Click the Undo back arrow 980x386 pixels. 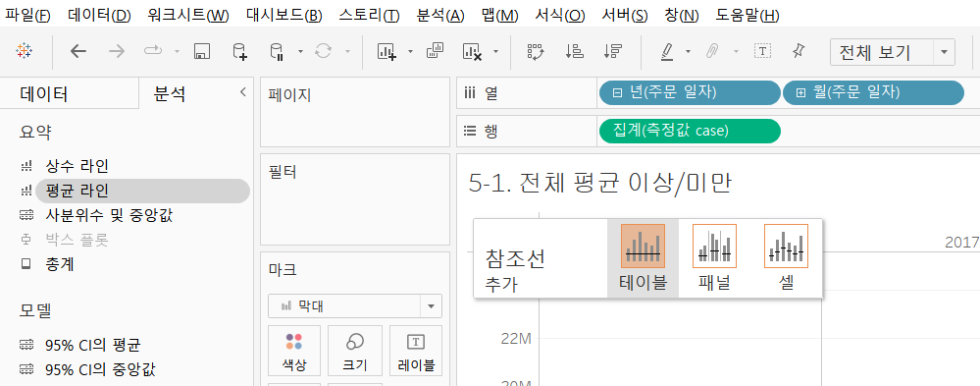78,51
